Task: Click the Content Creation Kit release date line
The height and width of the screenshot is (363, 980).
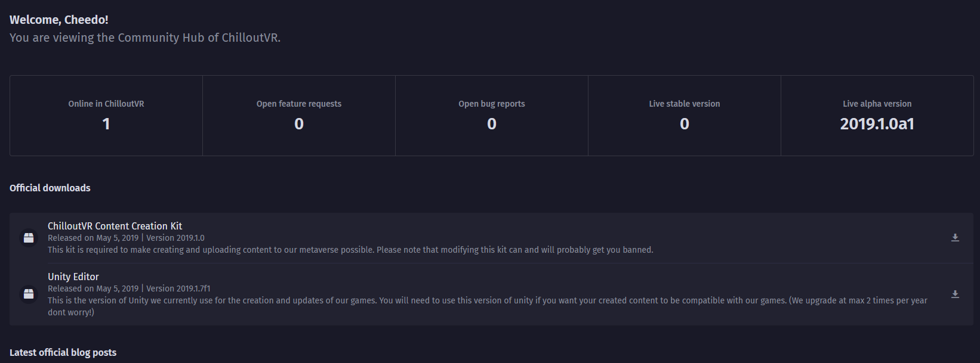Action: point(93,238)
